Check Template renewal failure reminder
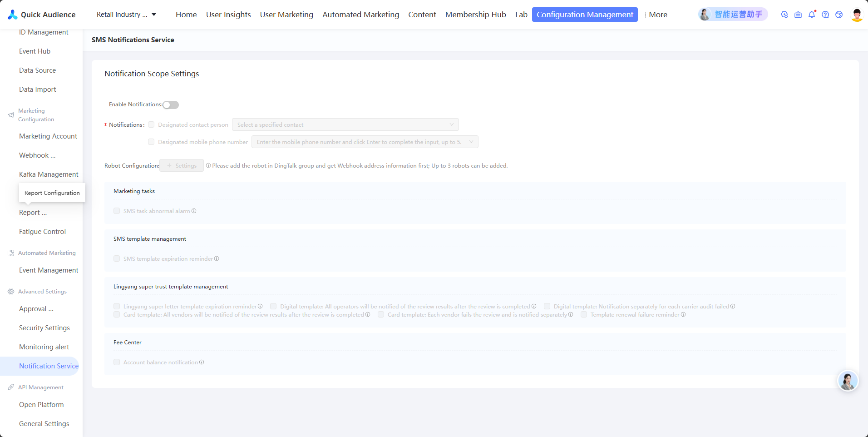This screenshot has height=437, width=868. point(584,314)
